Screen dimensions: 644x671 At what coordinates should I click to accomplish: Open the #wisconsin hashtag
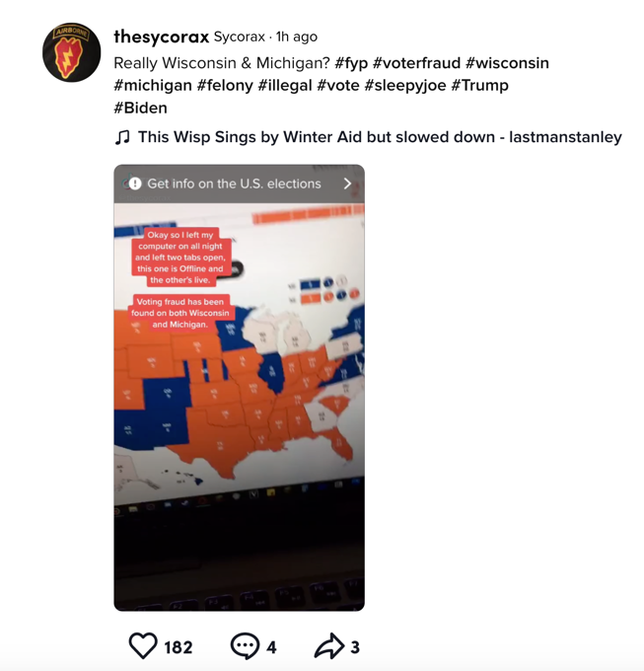(x=507, y=63)
